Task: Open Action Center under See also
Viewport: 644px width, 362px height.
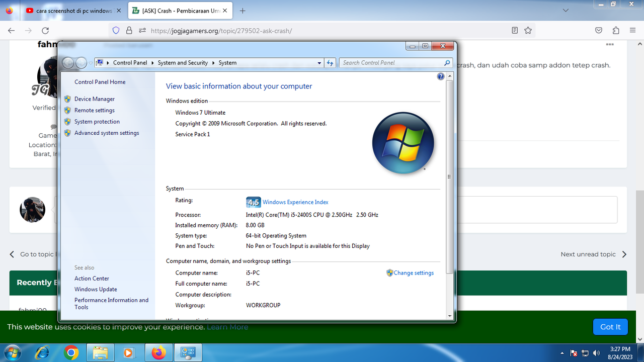Action: tap(92, 279)
